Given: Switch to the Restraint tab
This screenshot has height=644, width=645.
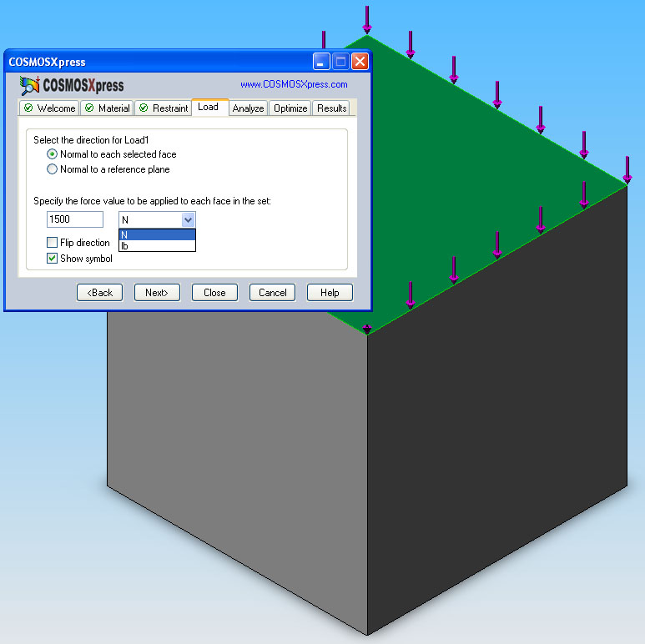Looking at the screenshot, I should click(164, 108).
